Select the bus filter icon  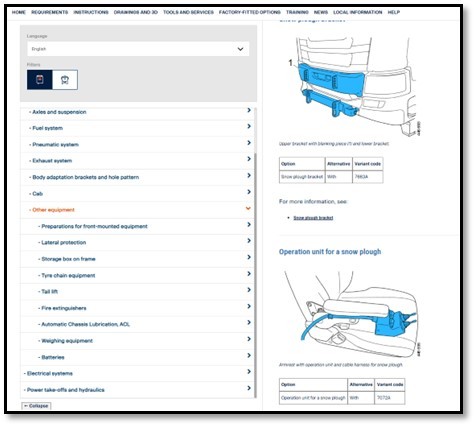coord(65,80)
